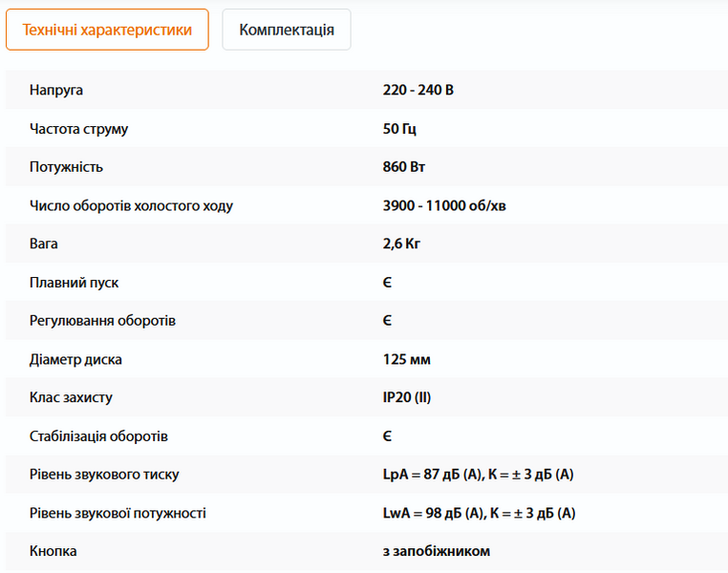Click the value IP20 (II)
The width and height of the screenshot is (728, 573).
click(x=407, y=397)
